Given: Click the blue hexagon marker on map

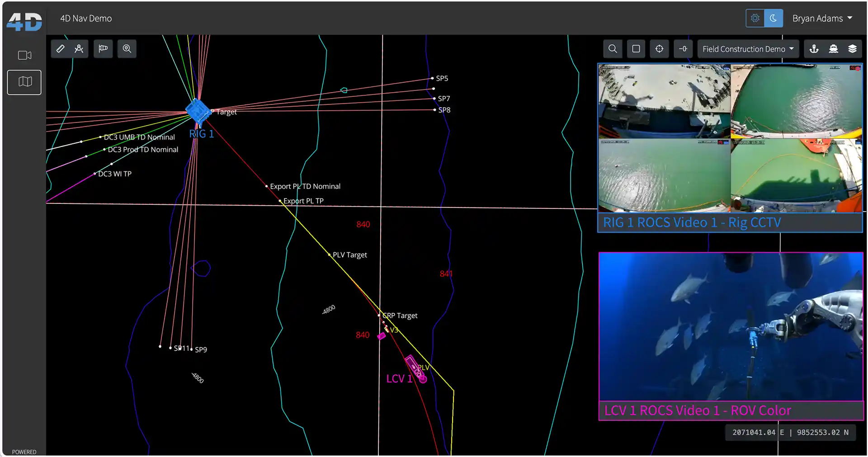Looking at the screenshot, I should pos(201,269).
